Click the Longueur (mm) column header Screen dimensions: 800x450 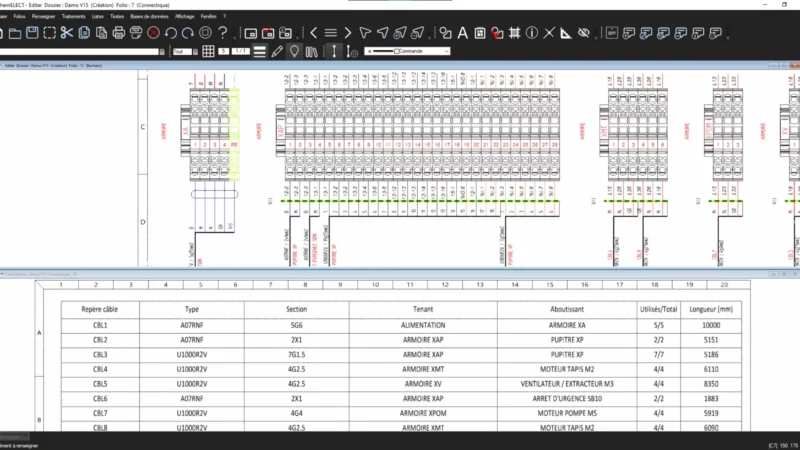pos(709,310)
